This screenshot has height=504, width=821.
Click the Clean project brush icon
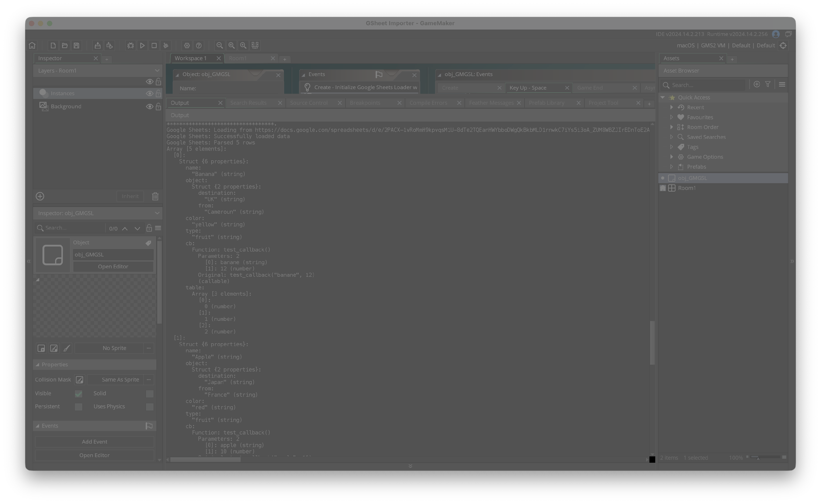click(x=166, y=45)
